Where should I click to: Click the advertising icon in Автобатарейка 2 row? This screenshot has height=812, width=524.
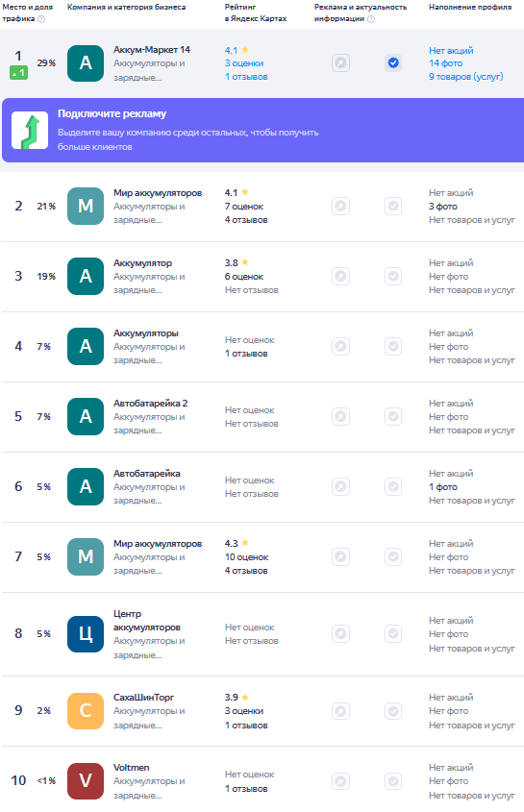click(x=340, y=416)
